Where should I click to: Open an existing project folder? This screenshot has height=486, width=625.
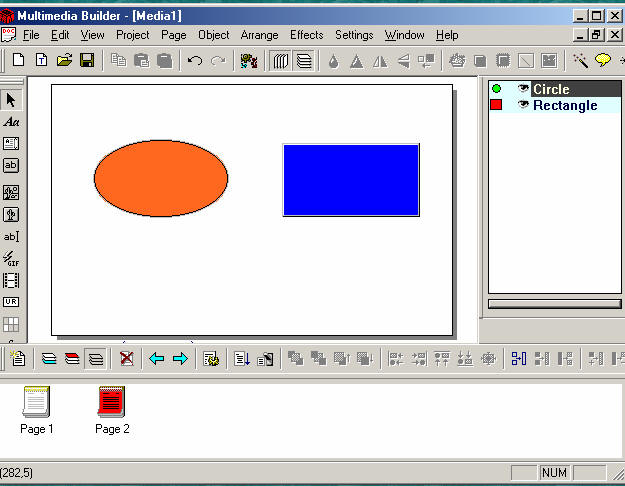click(64, 61)
